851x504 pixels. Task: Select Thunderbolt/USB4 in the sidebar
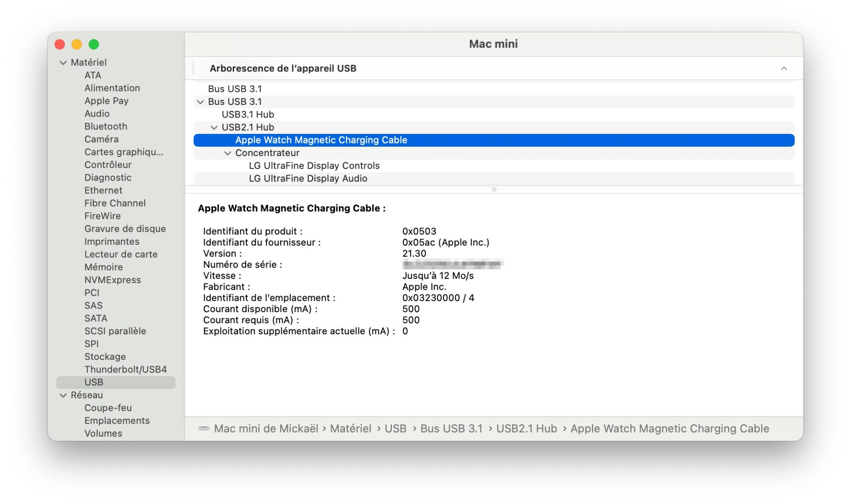click(x=125, y=370)
